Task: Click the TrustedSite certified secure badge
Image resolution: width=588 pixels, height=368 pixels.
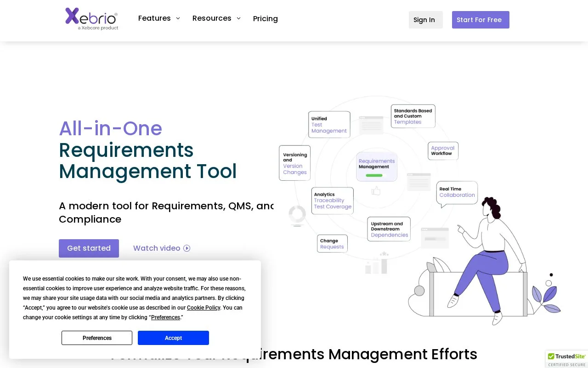Action: pyautogui.click(x=567, y=360)
